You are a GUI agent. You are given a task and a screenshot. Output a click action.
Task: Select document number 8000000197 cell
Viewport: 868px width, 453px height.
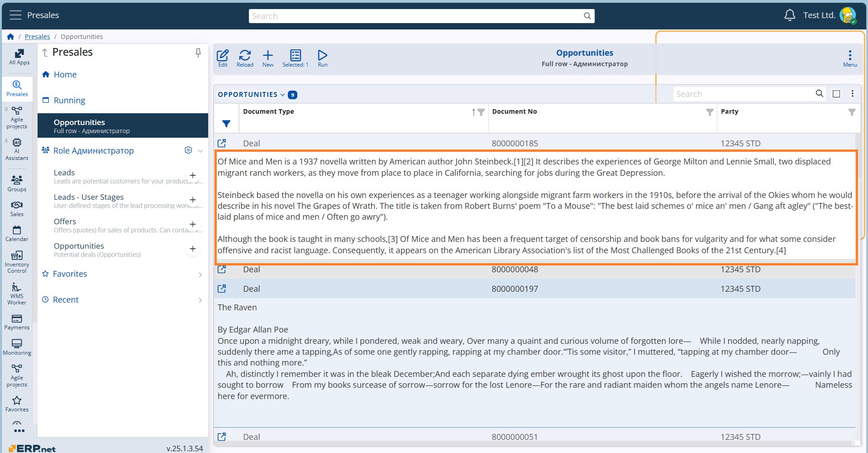[515, 289]
